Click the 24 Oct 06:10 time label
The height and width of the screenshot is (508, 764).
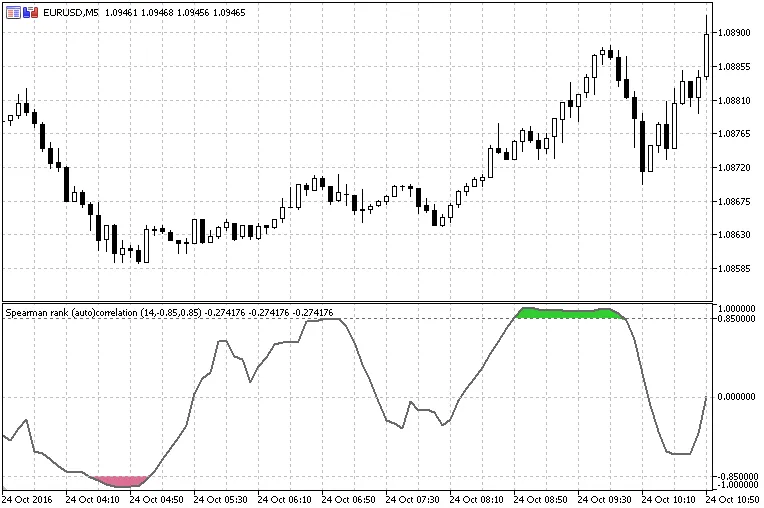(284, 498)
